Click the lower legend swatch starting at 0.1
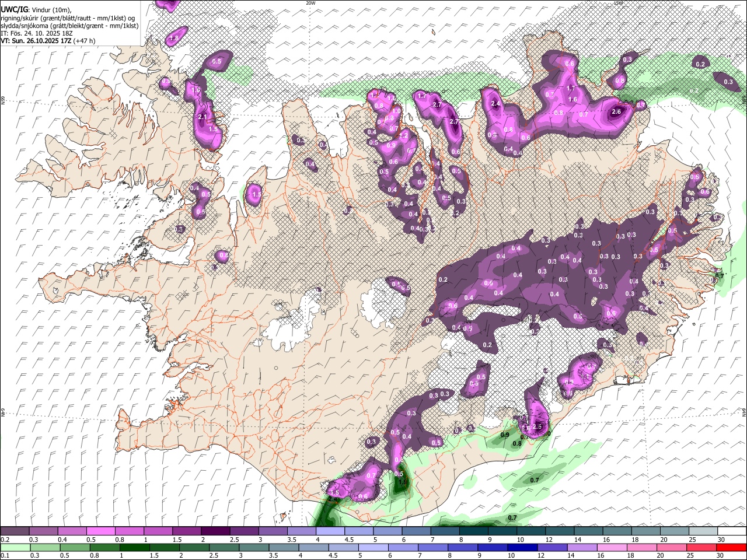 pyautogui.click(x=15, y=547)
